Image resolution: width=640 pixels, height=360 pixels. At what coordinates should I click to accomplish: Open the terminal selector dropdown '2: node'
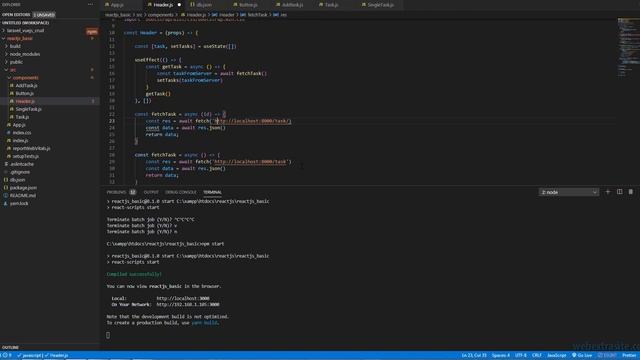(569, 192)
